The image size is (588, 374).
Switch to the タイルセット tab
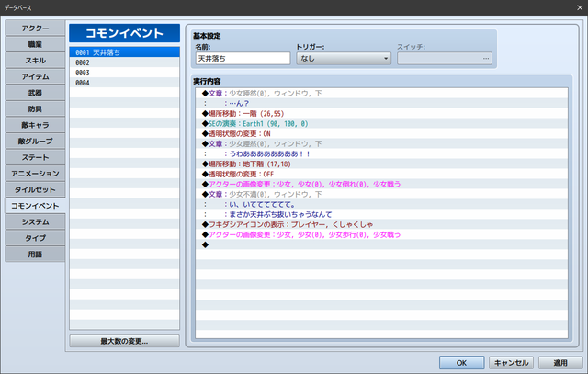pyautogui.click(x=35, y=189)
